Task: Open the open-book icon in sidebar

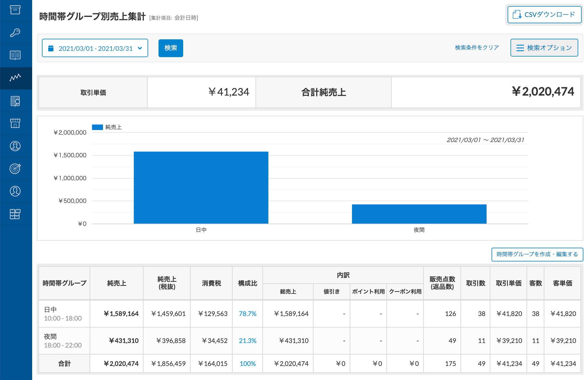Action: pyautogui.click(x=15, y=55)
